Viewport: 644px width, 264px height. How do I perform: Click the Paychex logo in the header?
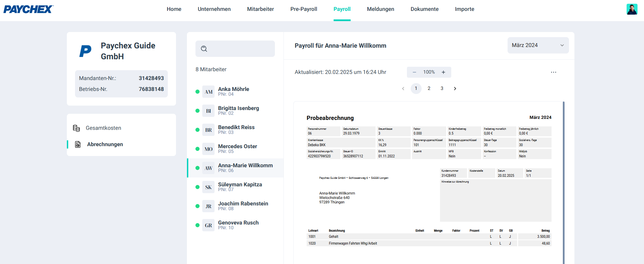tap(29, 9)
